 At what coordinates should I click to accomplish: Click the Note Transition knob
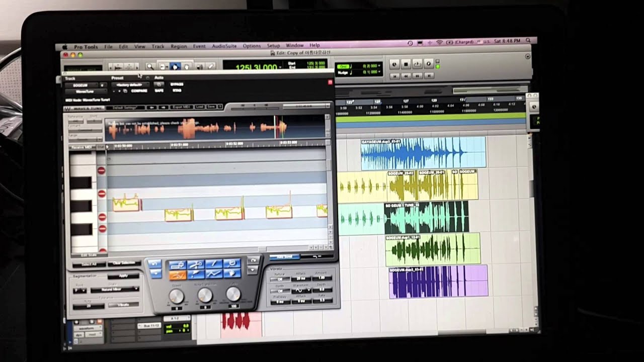point(205,295)
